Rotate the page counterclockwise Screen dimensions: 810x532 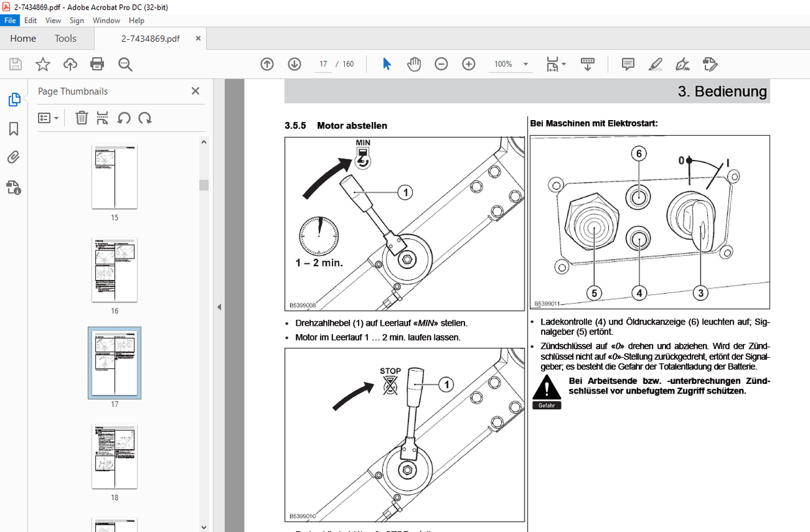(124, 117)
